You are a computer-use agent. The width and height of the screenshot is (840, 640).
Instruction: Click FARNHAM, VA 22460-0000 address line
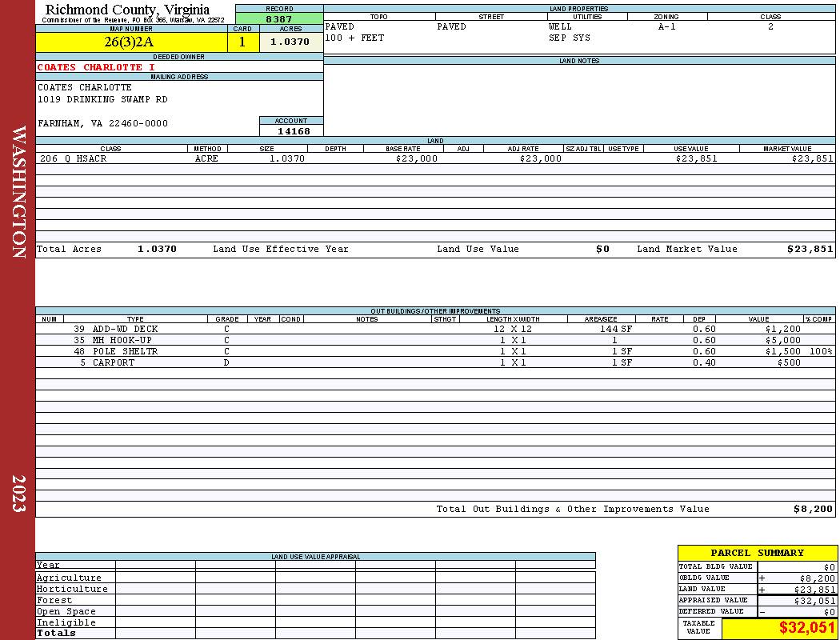coord(102,124)
